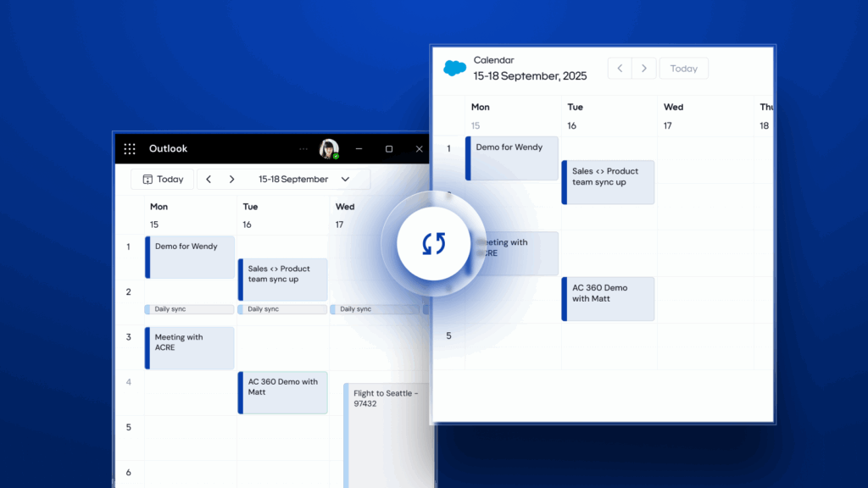Viewport: 868px width, 488px height.
Task: Click the Today button in Outlook
Action: pyautogui.click(x=162, y=179)
